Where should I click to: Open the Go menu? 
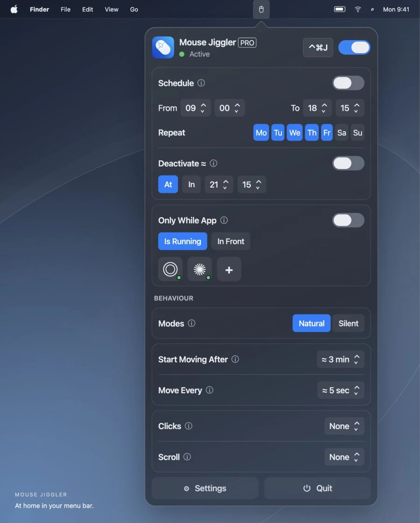pos(134,9)
